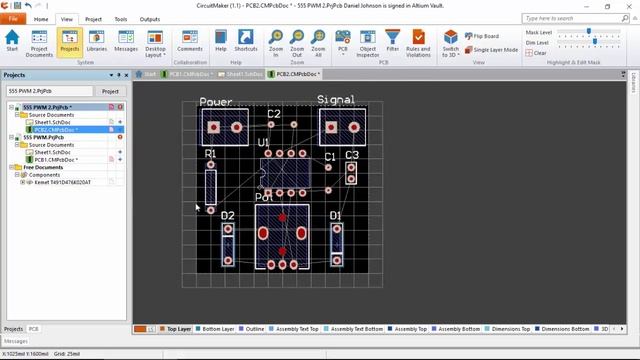Open the Desktop Layout dropdown
This screenshot has height=360, width=640.
pos(155,43)
